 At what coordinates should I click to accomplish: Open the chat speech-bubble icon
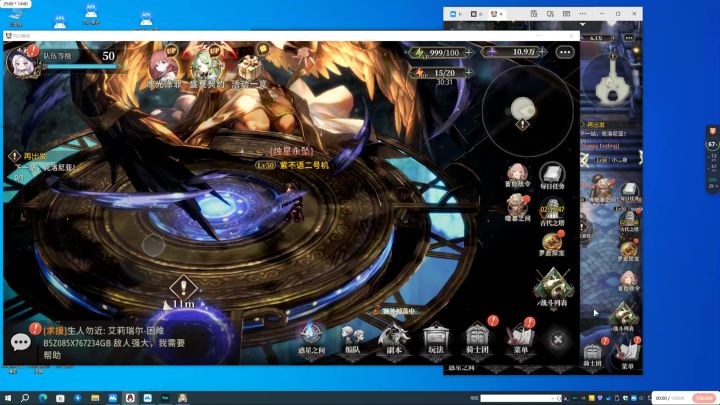coord(20,342)
